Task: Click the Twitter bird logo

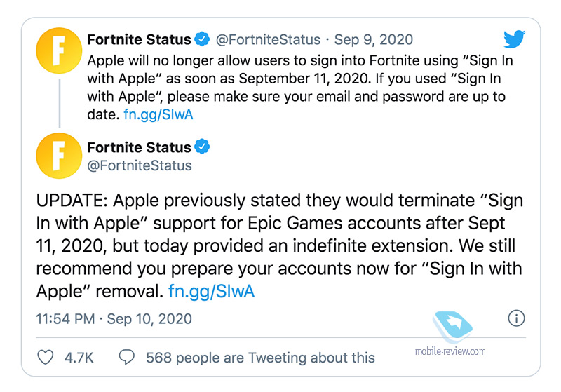Action: point(514,39)
